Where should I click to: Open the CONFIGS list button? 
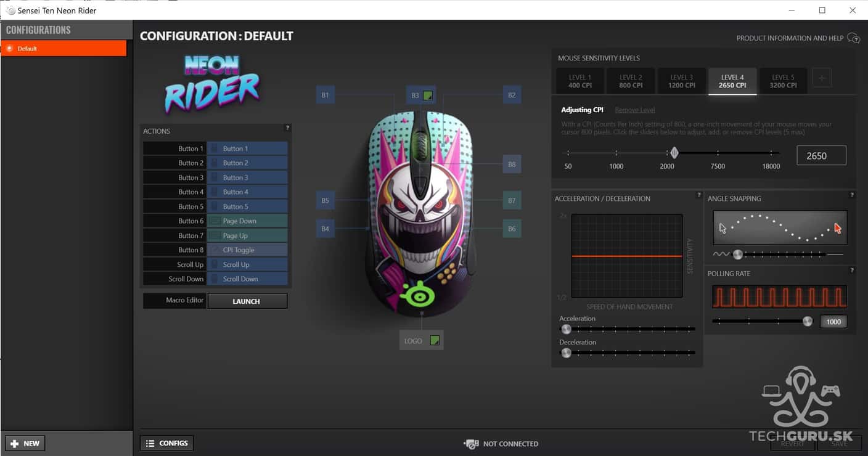167,443
